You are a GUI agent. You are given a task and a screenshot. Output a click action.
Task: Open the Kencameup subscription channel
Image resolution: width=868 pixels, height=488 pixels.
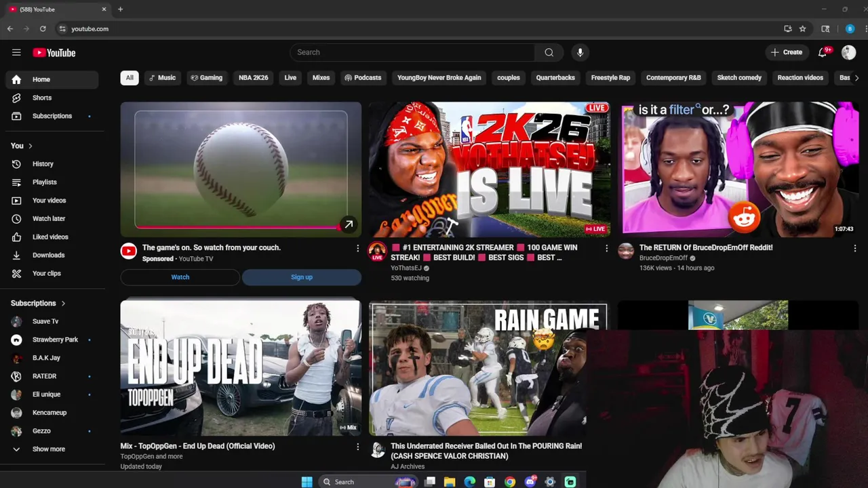(x=52, y=413)
